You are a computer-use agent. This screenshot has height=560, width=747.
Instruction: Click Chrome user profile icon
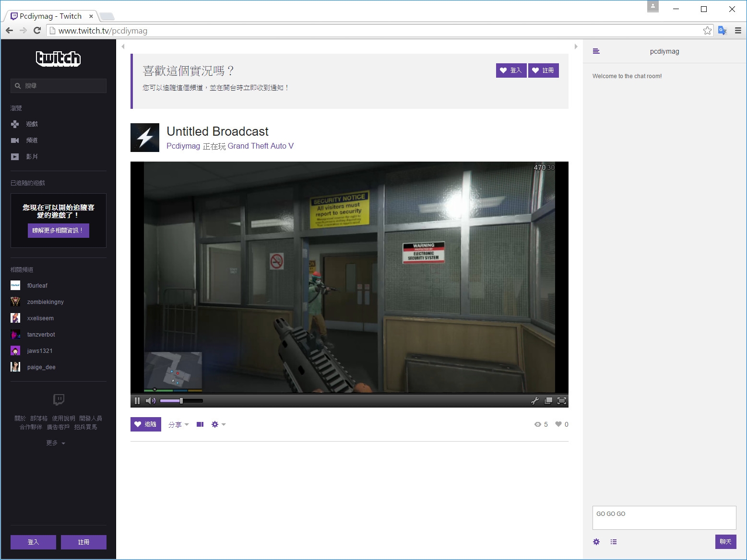(x=653, y=6)
